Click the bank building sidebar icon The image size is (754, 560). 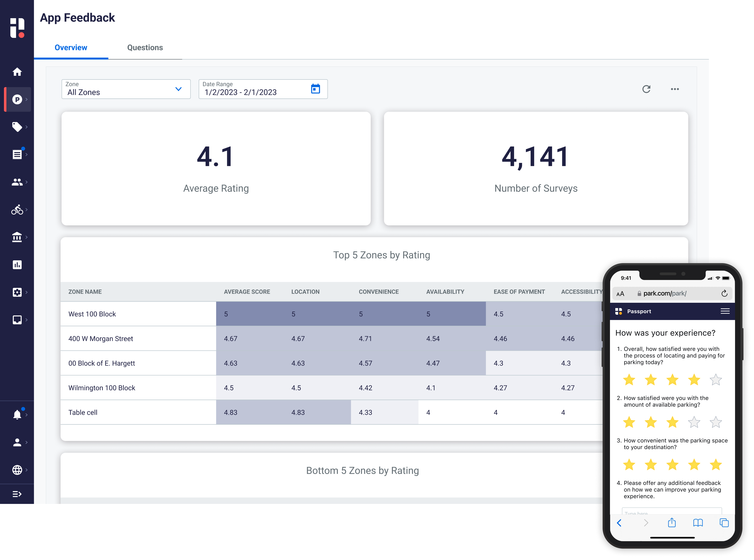click(x=17, y=237)
